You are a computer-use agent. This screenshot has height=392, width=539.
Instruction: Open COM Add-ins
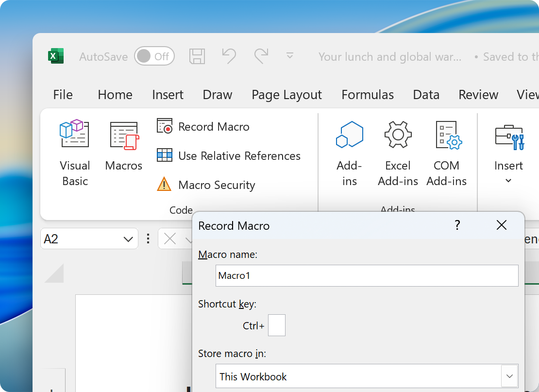(446, 153)
